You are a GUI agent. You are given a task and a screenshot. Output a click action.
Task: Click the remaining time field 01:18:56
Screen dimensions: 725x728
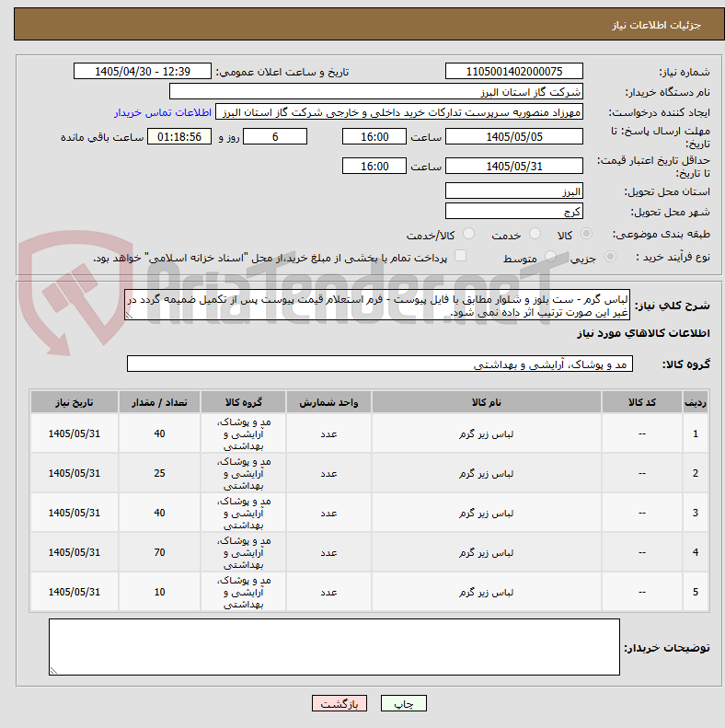(x=179, y=136)
